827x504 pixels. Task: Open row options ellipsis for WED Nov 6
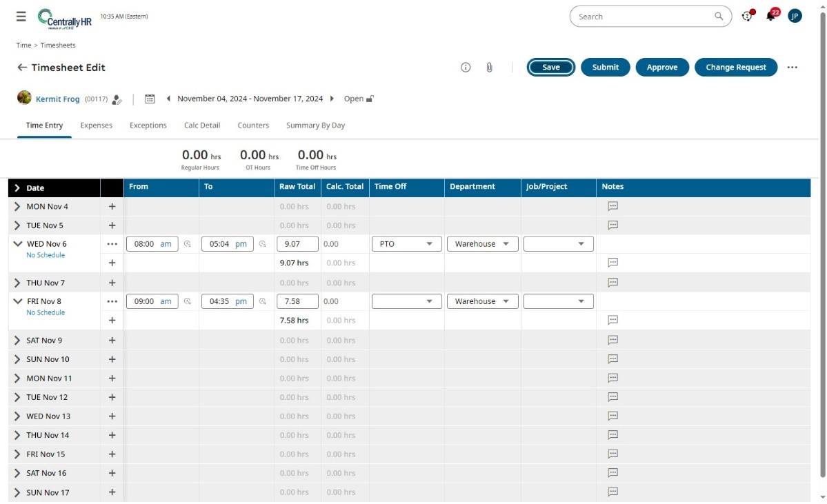click(x=112, y=244)
